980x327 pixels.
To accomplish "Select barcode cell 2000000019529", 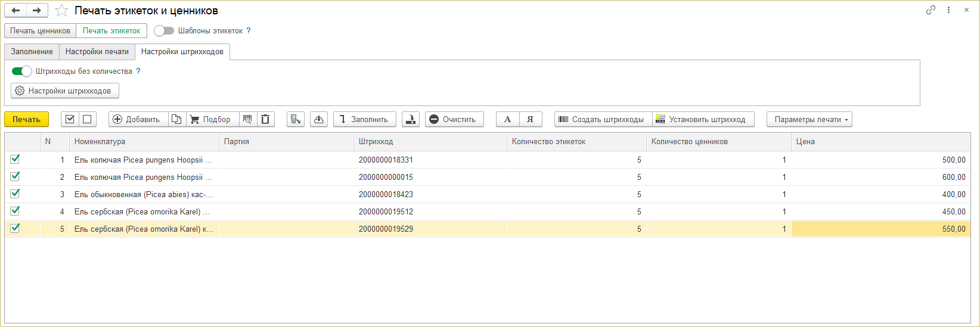I will (x=430, y=229).
